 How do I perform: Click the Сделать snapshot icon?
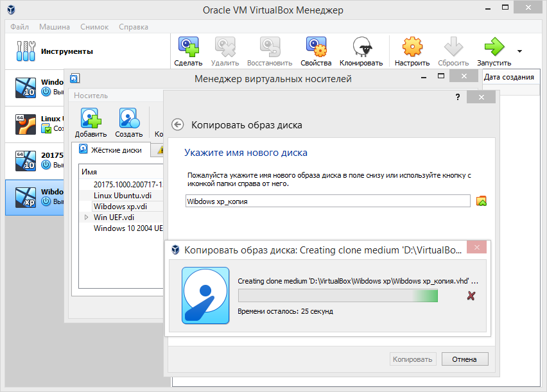click(x=188, y=47)
